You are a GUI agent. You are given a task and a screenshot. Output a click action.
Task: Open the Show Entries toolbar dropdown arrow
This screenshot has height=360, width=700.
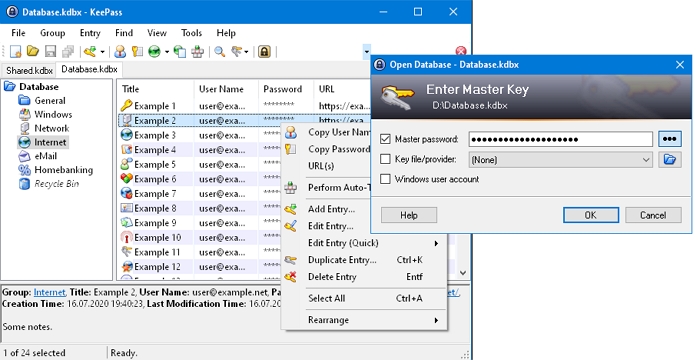[246, 52]
